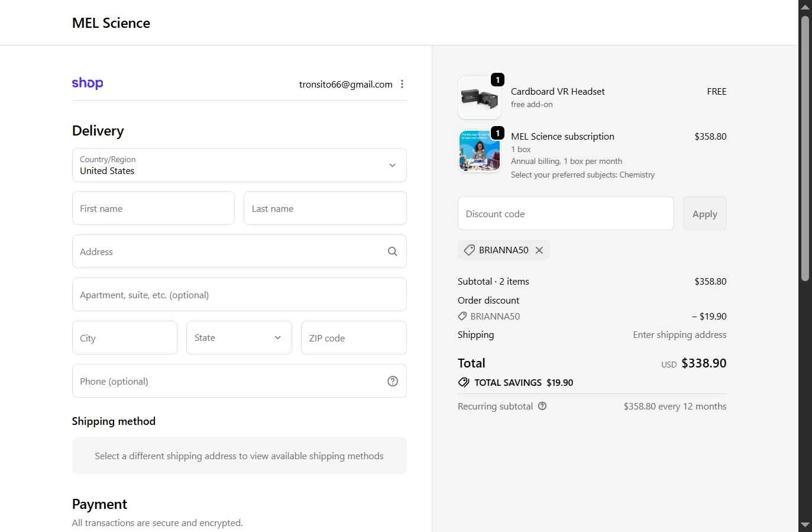Click the First name field
The height and width of the screenshot is (532, 812).
click(153, 208)
